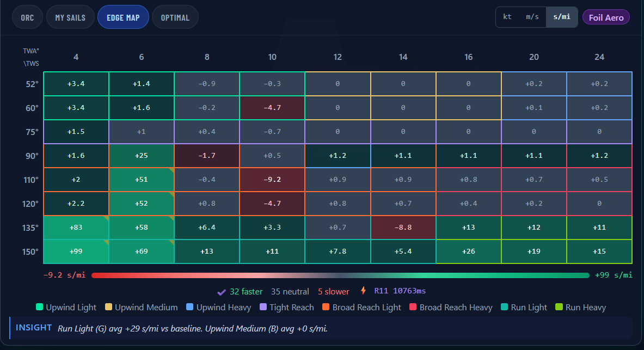Click the 32 faster count
The width and height of the screenshot is (644, 350).
246,292
